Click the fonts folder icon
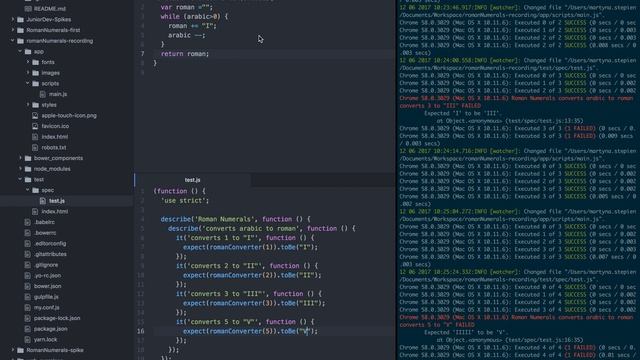Image resolution: width=640 pixels, height=360 pixels. click(x=36, y=62)
